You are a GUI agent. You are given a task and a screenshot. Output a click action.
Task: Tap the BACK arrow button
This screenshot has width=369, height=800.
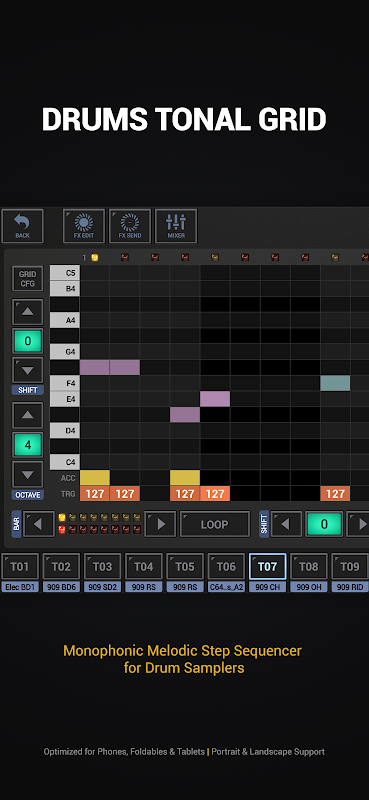pos(22,226)
